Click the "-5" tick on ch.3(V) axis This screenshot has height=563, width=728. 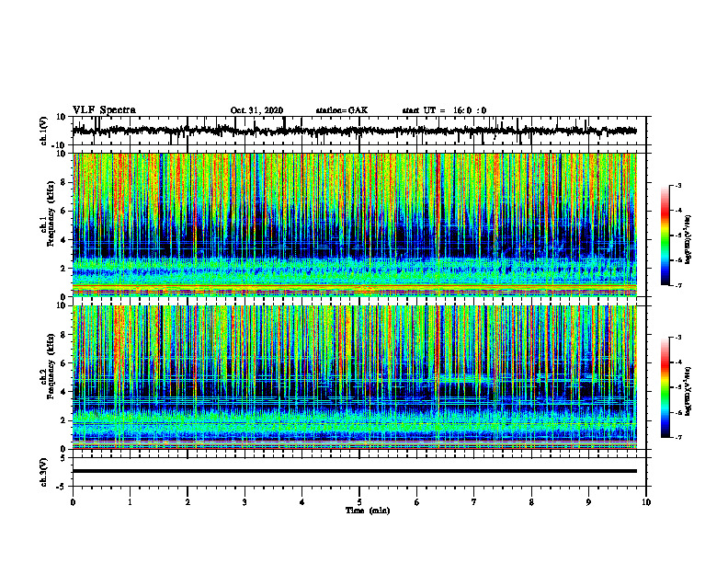click(62, 487)
